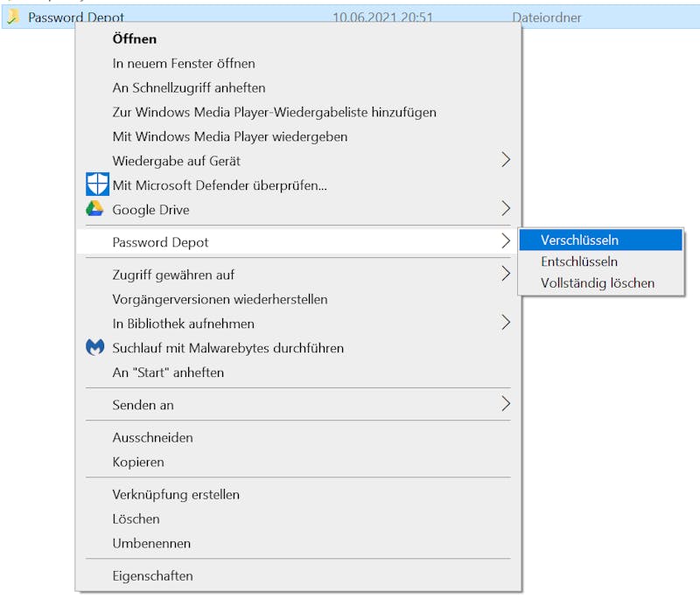This screenshot has height=613, width=700.
Task: Click the Microsoft Defender shield icon
Action: pos(97,185)
